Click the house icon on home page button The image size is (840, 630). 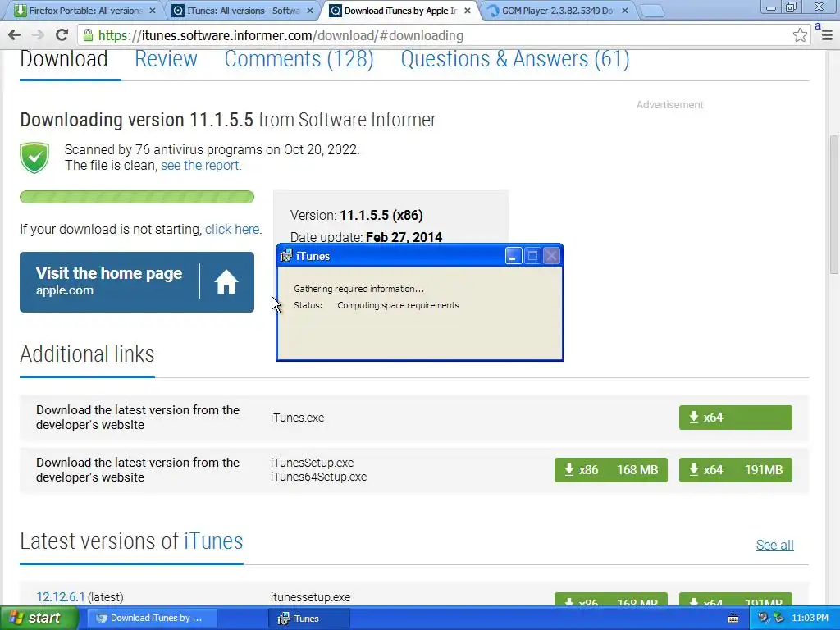pos(226,282)
